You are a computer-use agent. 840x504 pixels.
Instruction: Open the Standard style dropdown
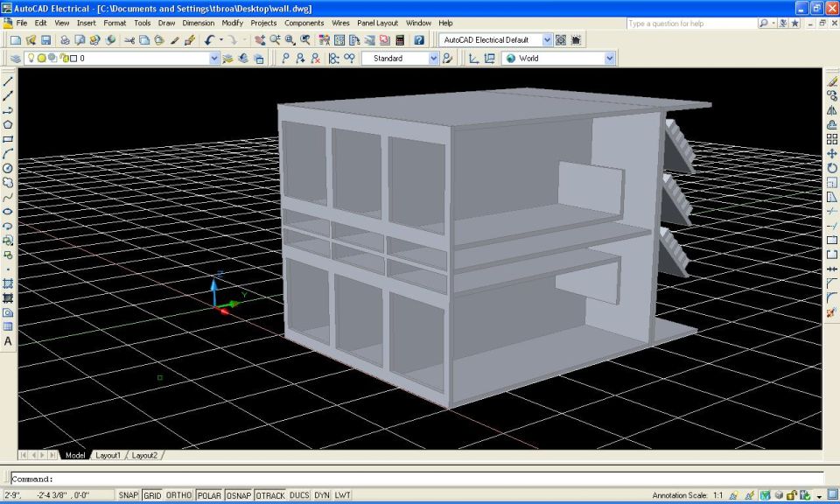433,59
